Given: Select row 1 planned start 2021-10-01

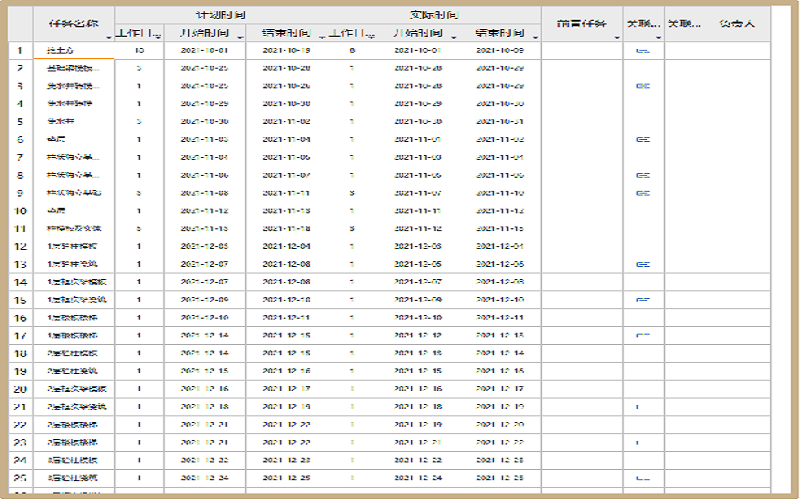Looking at the screenshot, I should click(205, 51).
